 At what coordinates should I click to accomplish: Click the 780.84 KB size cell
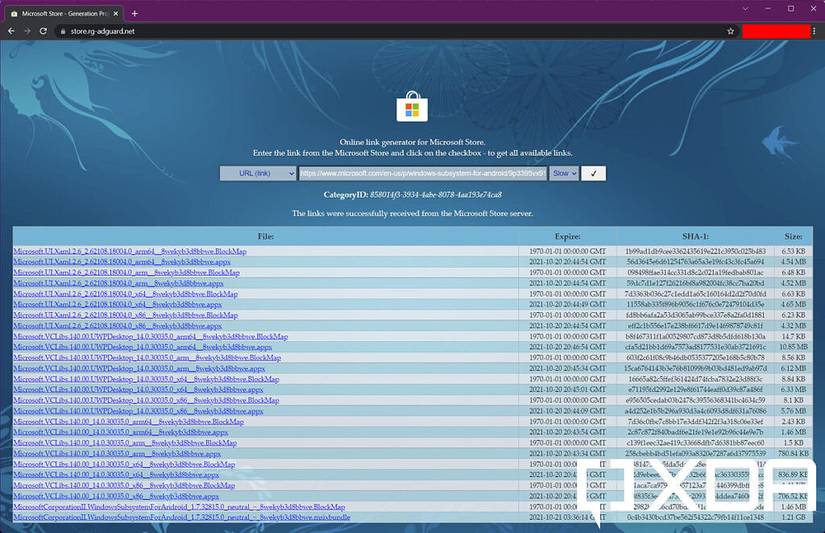[793, 454]
